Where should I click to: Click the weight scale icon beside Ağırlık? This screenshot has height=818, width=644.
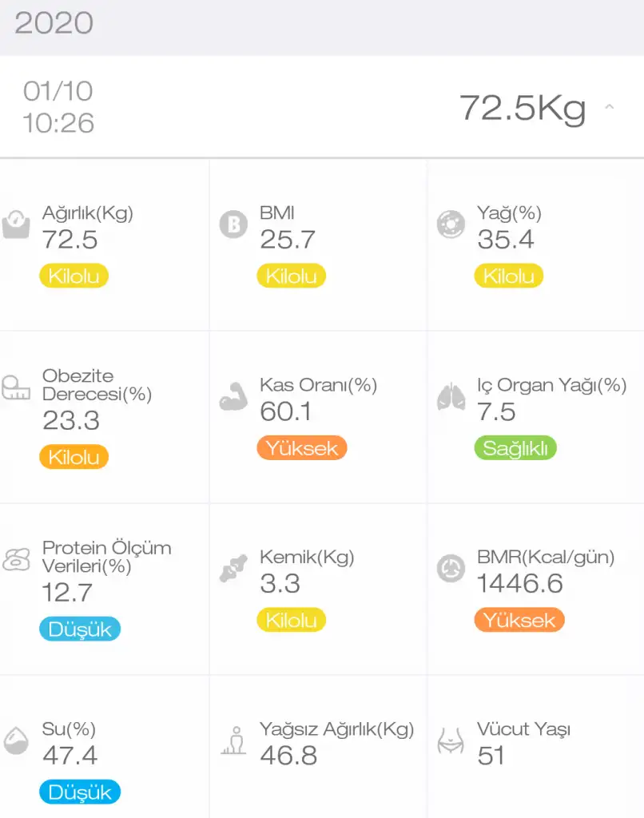[x=15, y=225]
